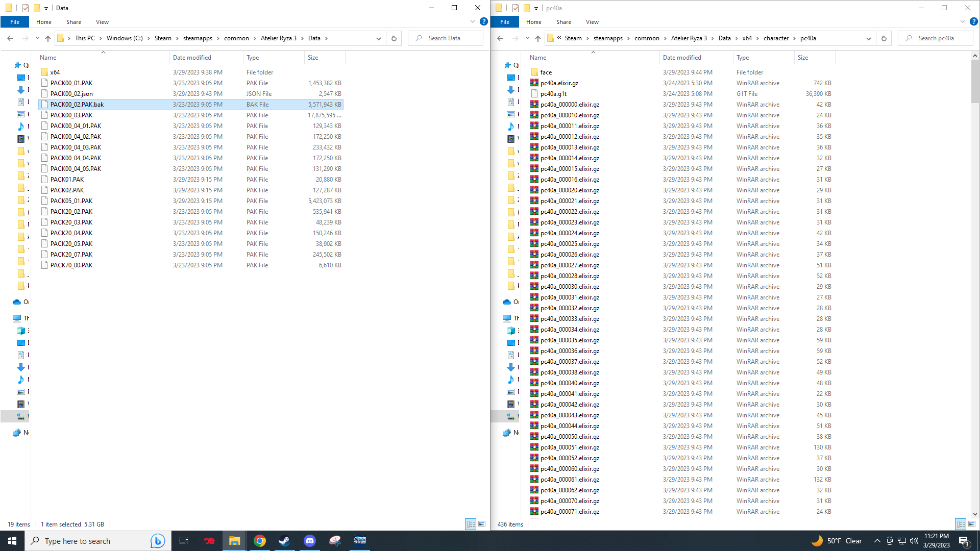Open the Share tab in pc40a window
This screenshot has width=980, height=551.
pyautogui.click(x=563, y=22)
